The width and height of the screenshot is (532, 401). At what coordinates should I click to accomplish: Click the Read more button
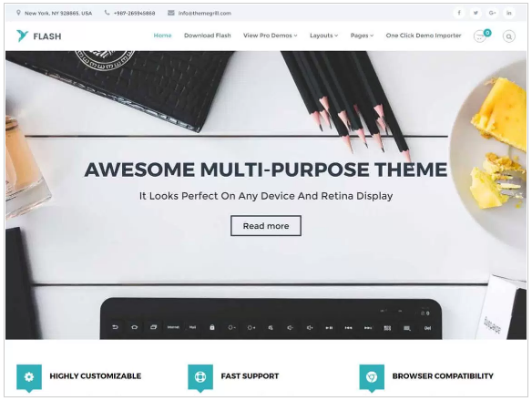pos(266,225)
